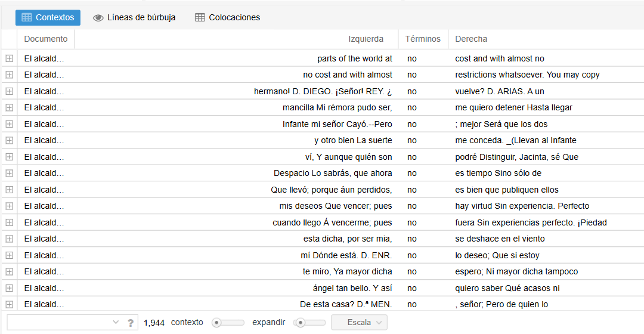Adjust the expandir slider

click(309, 323)
